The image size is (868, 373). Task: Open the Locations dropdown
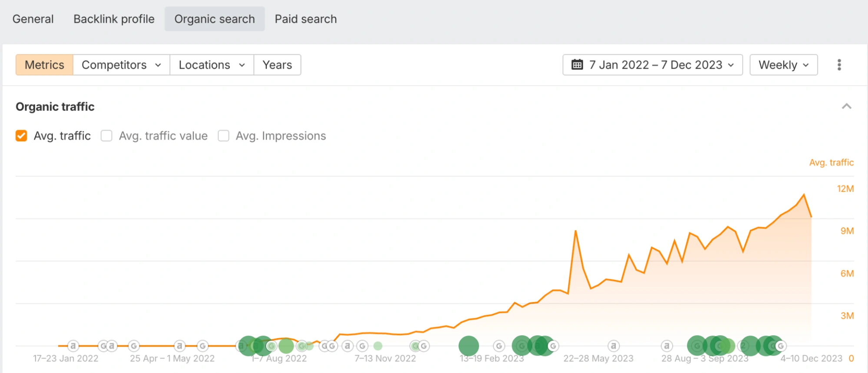pyautogui.click(x=211, y=65)
